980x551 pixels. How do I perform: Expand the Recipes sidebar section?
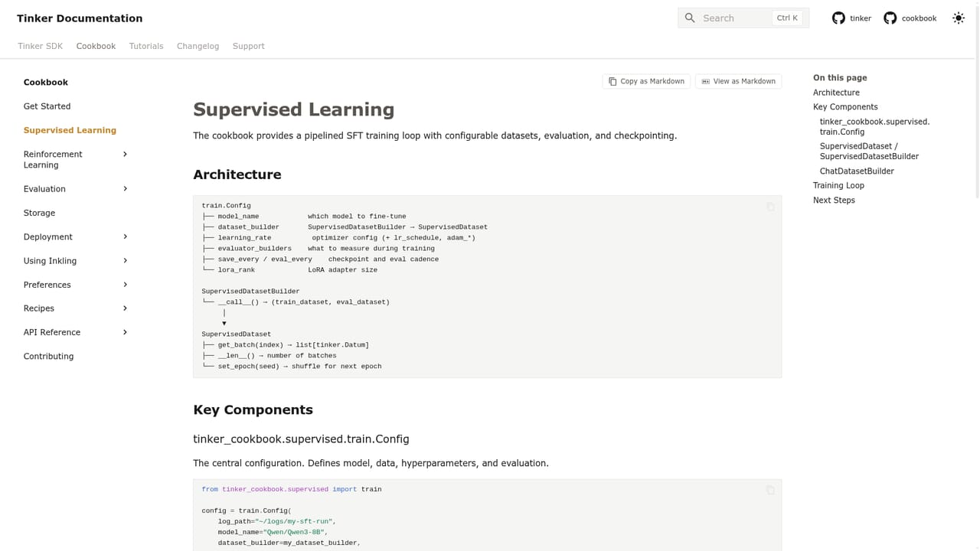click(x=126, y=308)
